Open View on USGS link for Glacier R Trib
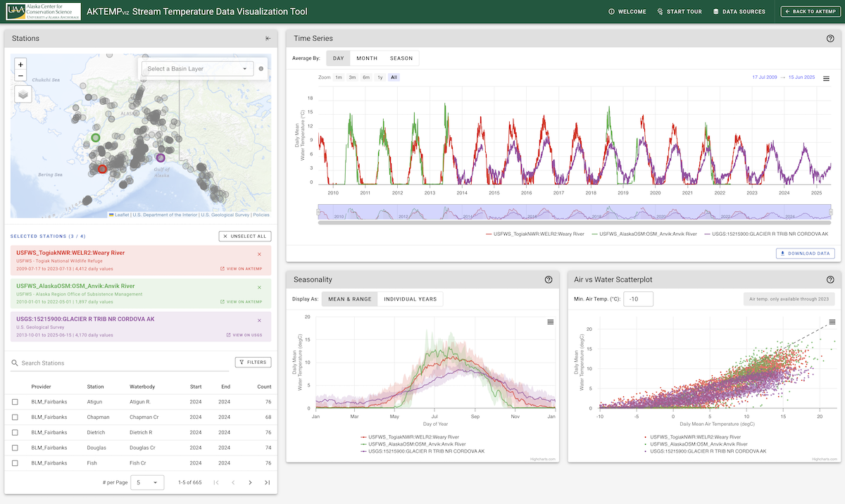845x504 pixels. pos(244,335)
